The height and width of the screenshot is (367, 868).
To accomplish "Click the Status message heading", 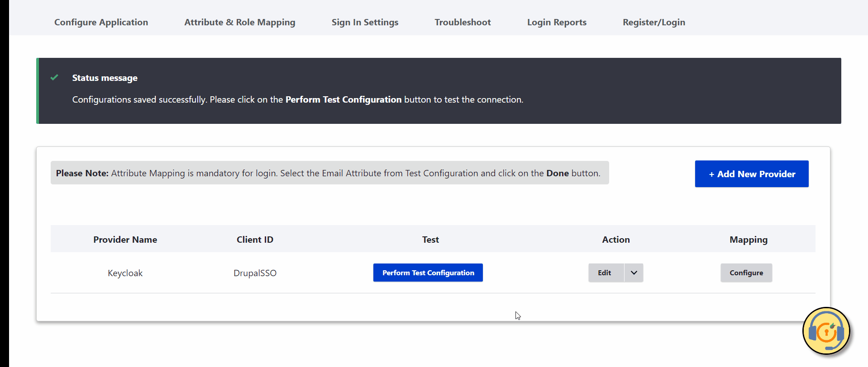I will [105, 78].
